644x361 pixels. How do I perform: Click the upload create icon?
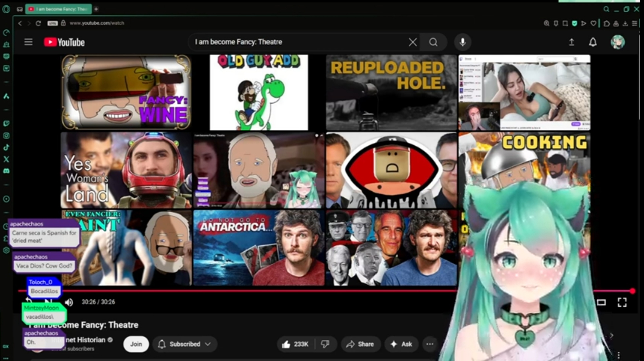point(571,42)
